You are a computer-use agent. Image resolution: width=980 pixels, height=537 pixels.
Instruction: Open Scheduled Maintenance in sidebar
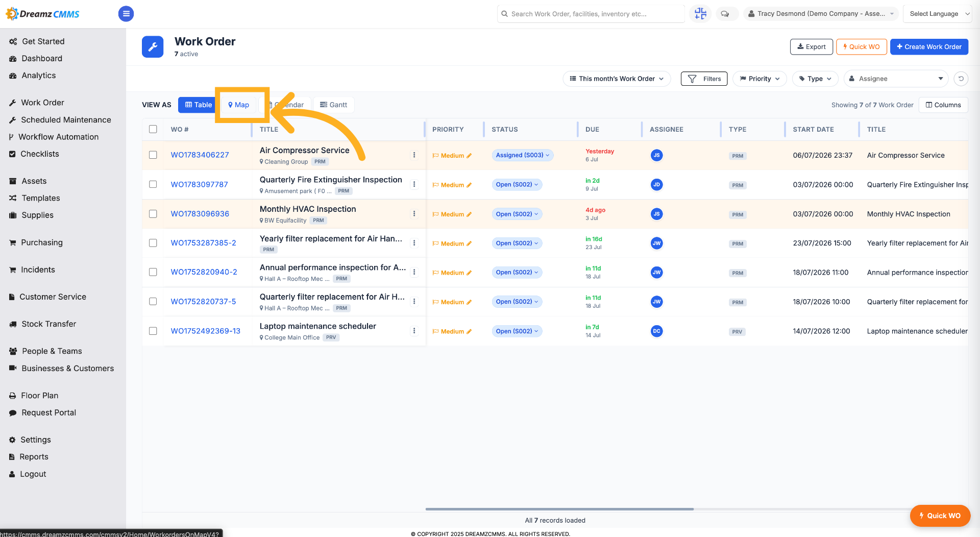pyautogui.click(x=66, y=119)
